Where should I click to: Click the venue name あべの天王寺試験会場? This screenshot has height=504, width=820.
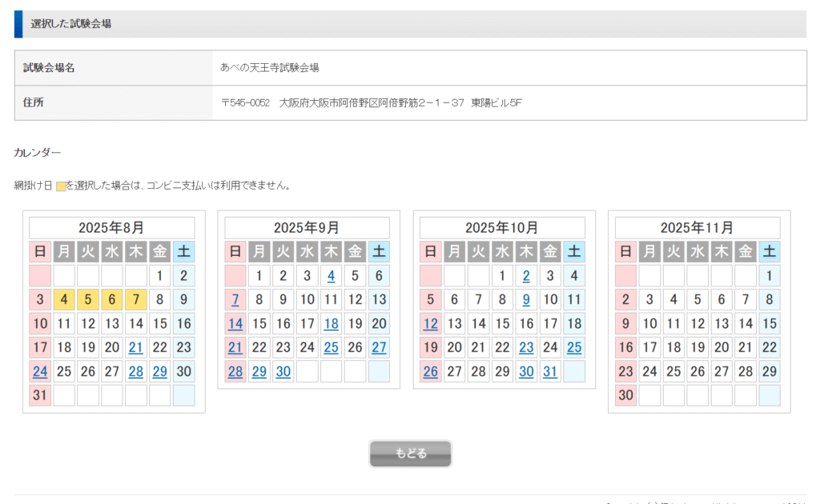pyautogui.click(x=270, y=67)
